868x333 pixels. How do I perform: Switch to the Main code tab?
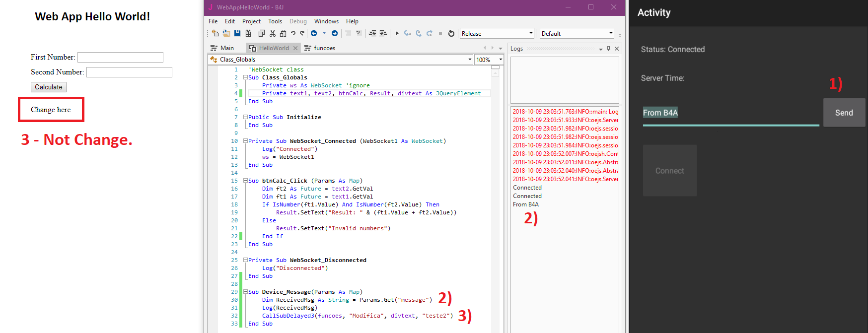(222, 48)
